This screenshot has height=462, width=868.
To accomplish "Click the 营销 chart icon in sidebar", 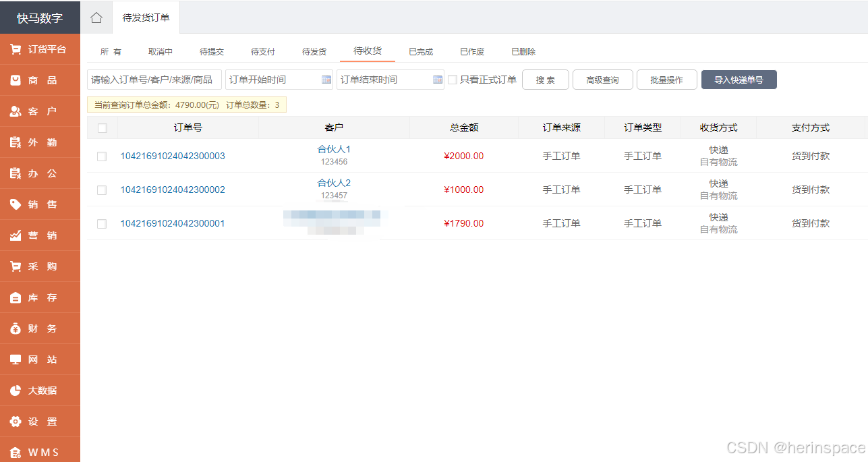I will pos(16,235).
